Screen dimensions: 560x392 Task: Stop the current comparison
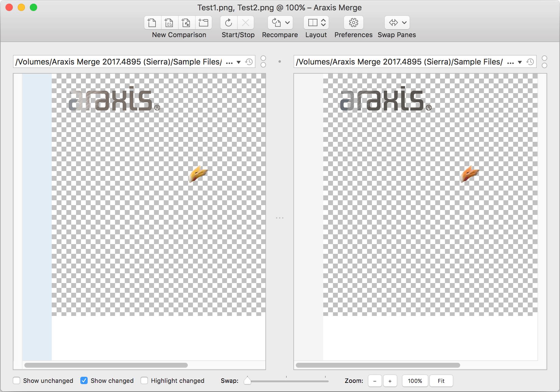pyautogui.click(x=246, y=23)
